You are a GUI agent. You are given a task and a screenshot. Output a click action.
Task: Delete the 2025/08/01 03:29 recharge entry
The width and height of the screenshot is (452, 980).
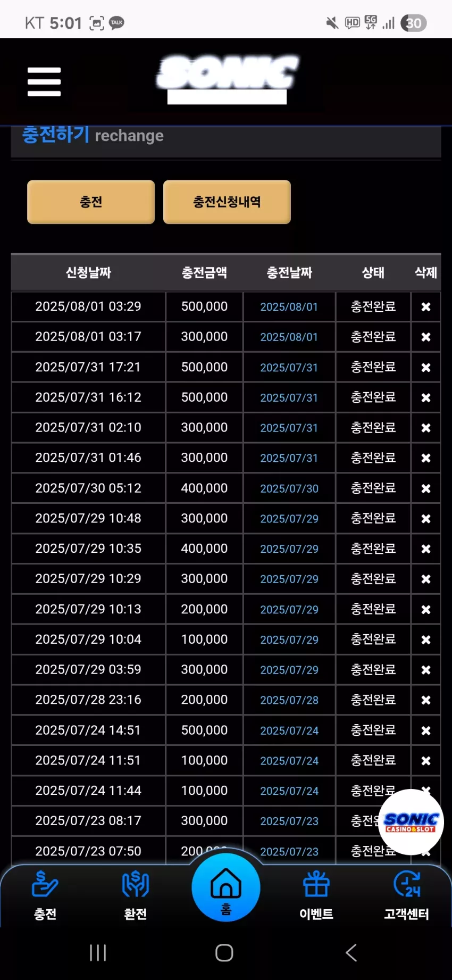tap(426, 306)
